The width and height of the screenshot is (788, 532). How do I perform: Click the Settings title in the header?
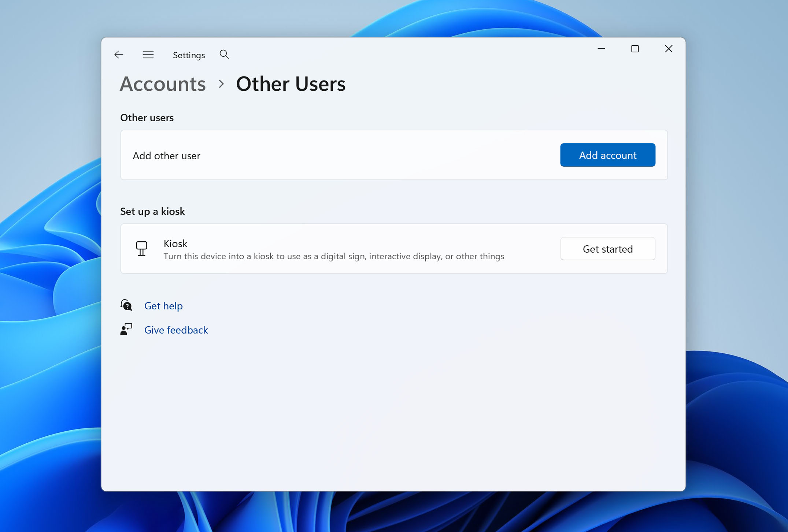click(189, 55)
